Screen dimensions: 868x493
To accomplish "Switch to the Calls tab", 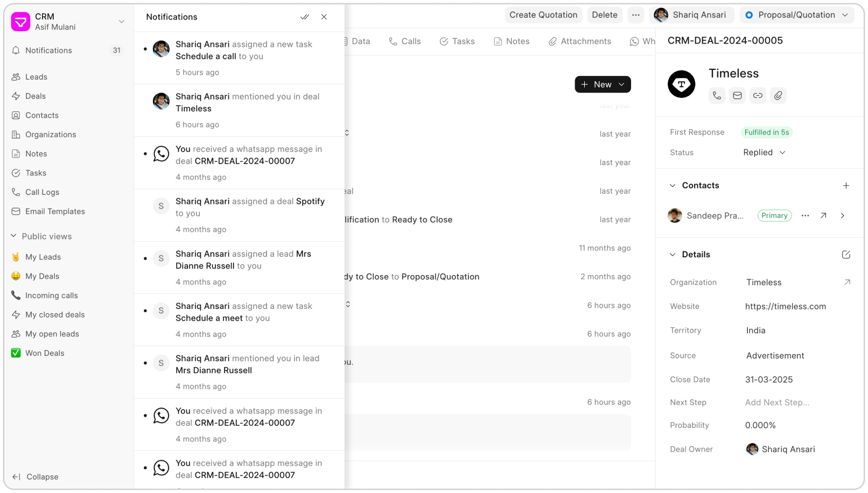I will coord(405,41).
